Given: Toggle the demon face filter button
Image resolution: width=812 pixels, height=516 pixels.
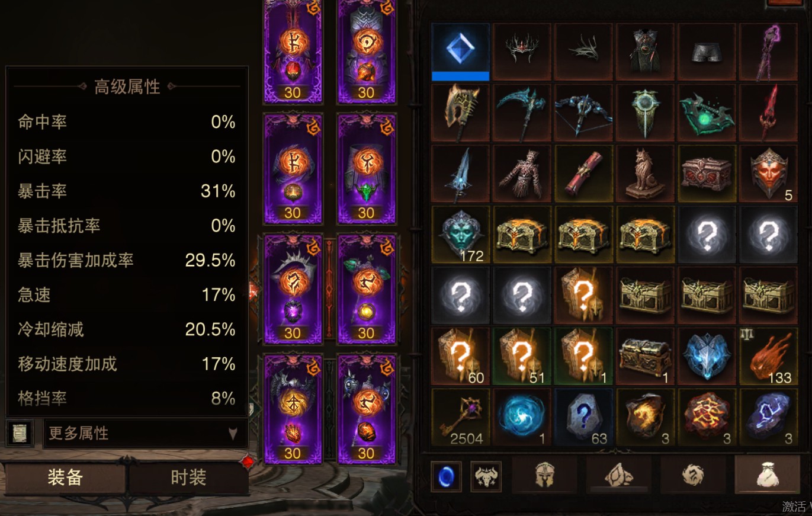Looking at the screenshot, I should 486,477.
